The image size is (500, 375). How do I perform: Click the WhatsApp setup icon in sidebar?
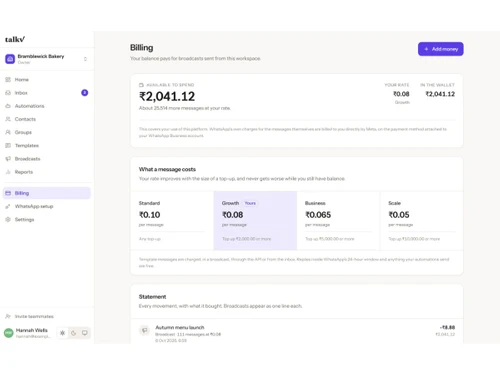pos(8,206)
